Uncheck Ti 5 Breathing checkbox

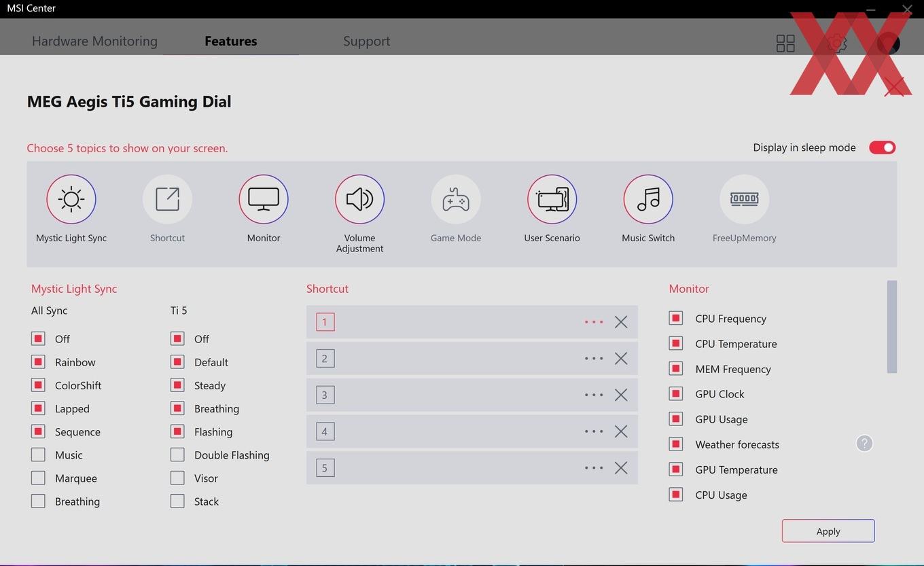pyautogui.click(x=177, y=408)
